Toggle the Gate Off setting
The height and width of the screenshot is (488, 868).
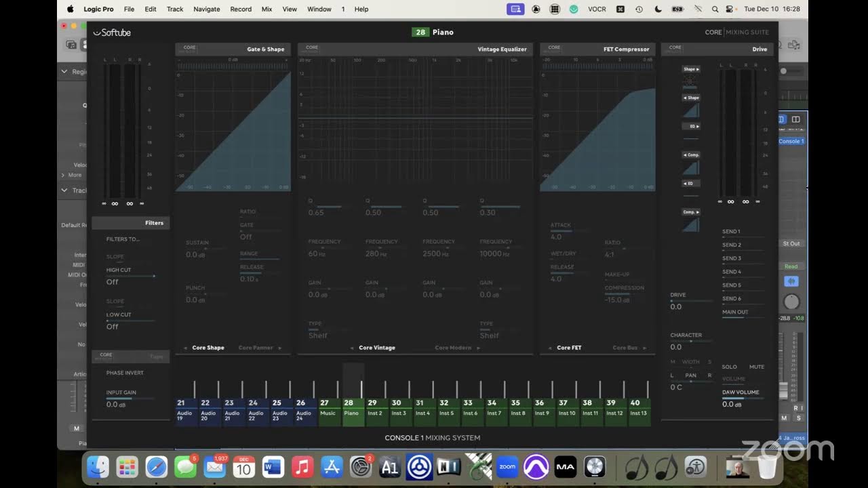(246, 237)
